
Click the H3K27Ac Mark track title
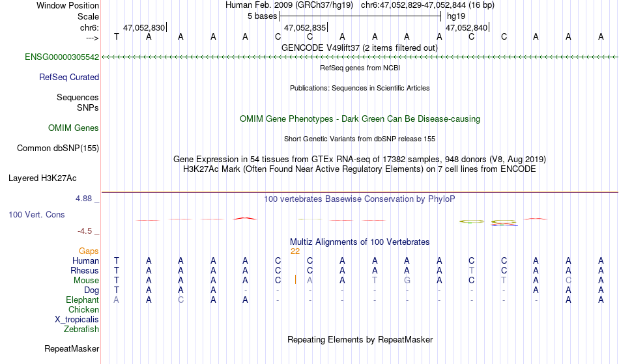[x=360, y=169]
